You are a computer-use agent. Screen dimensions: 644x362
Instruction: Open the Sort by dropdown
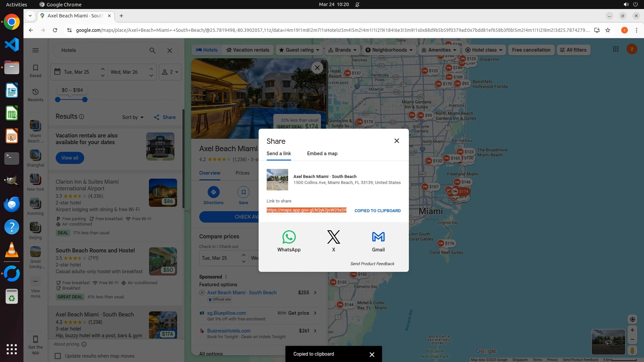pyautogui.click(x=133, y=117)
